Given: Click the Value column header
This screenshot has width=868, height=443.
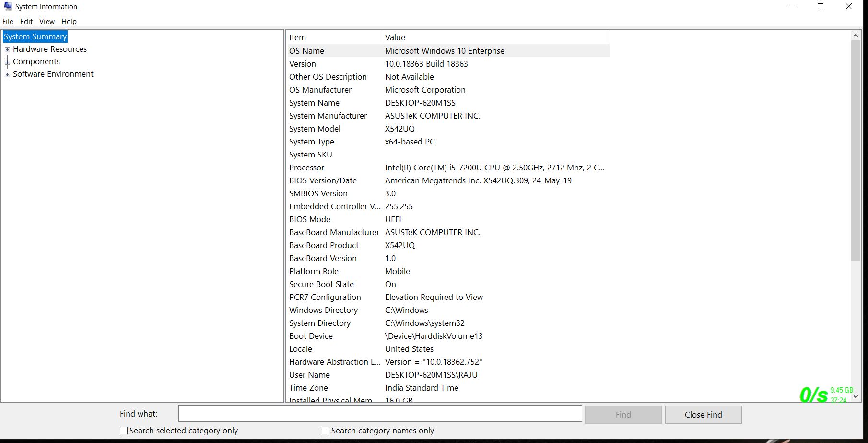Looking at the screenshot, I should 496,37.
